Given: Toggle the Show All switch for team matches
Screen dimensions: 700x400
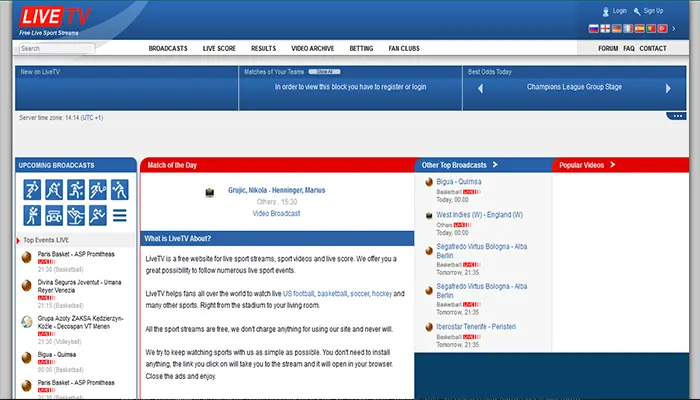Looking at the screenshot, I should 325,71.
